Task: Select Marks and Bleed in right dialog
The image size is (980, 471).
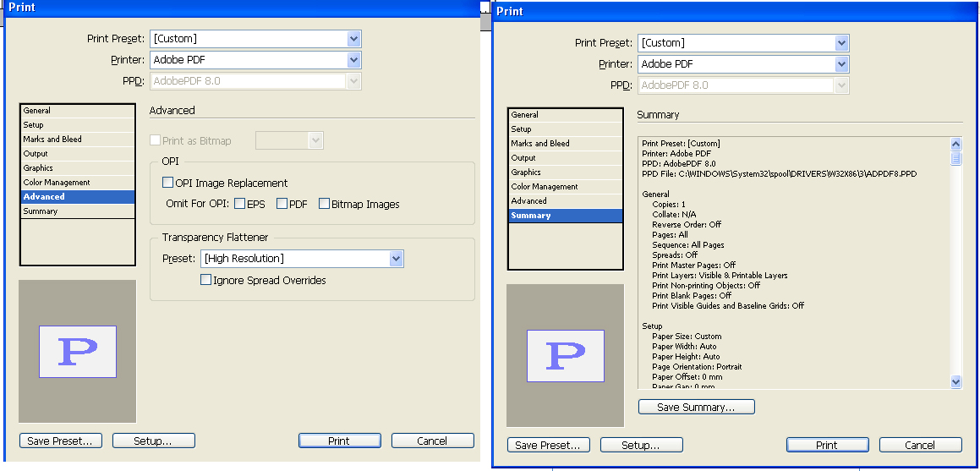Action: click(x=566, y=144)
